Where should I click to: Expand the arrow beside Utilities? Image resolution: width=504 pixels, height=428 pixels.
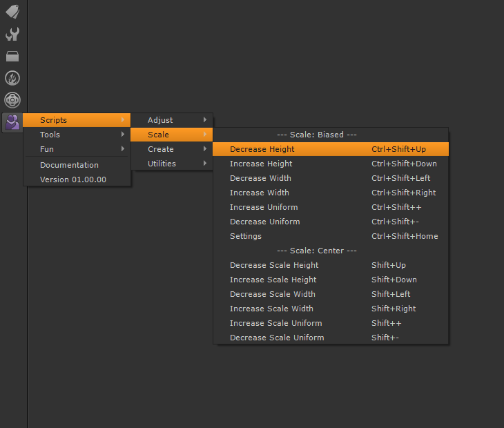coord(205,163)
